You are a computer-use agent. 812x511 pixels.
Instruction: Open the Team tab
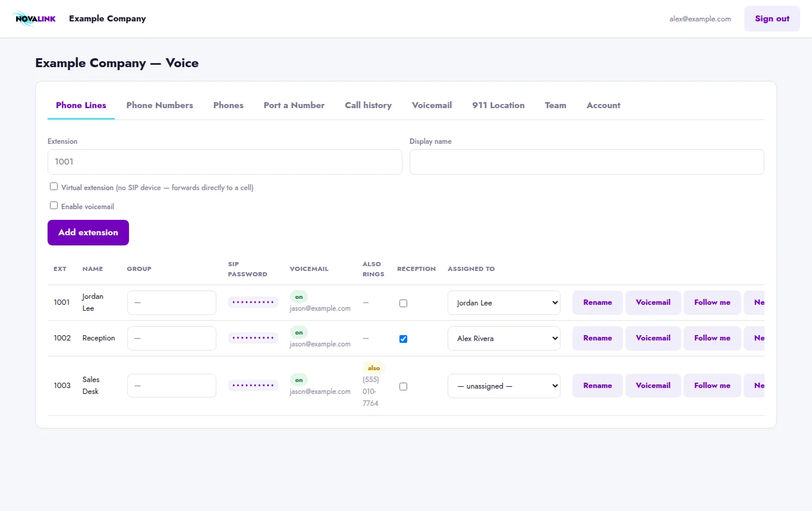click(556, 105)
